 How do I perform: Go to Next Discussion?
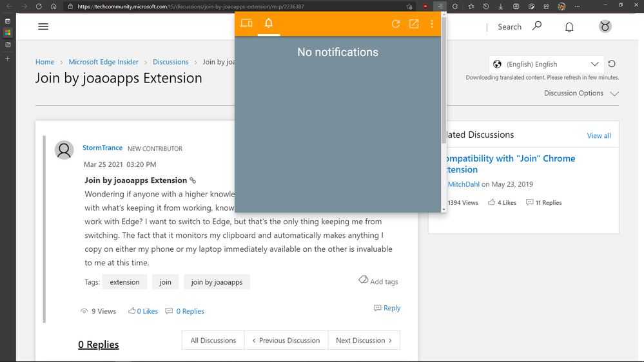click(364, 340)
